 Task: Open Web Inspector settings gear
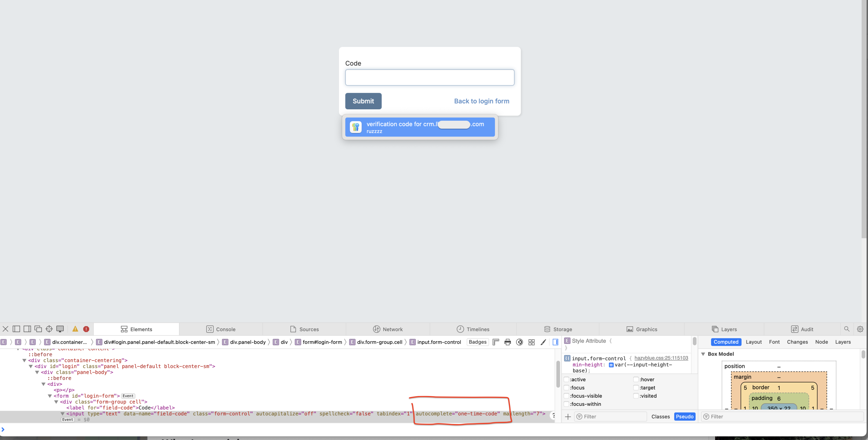[860, 329]
